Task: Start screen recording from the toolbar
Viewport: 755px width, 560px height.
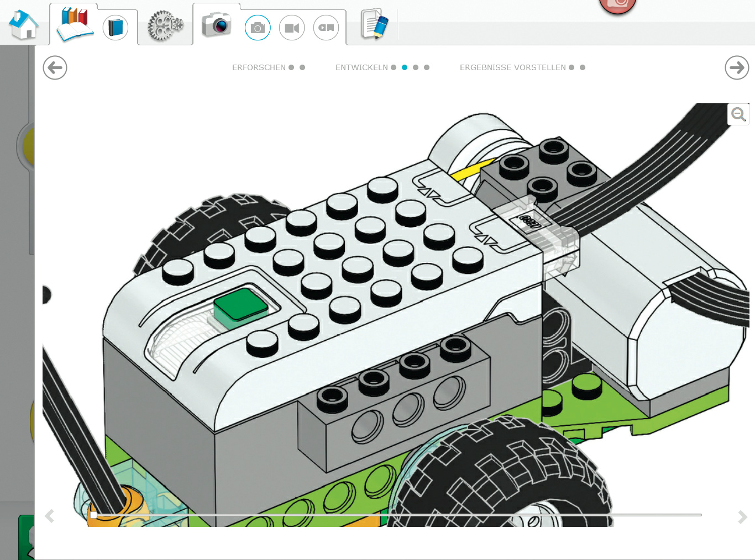Action: (326, 28)
